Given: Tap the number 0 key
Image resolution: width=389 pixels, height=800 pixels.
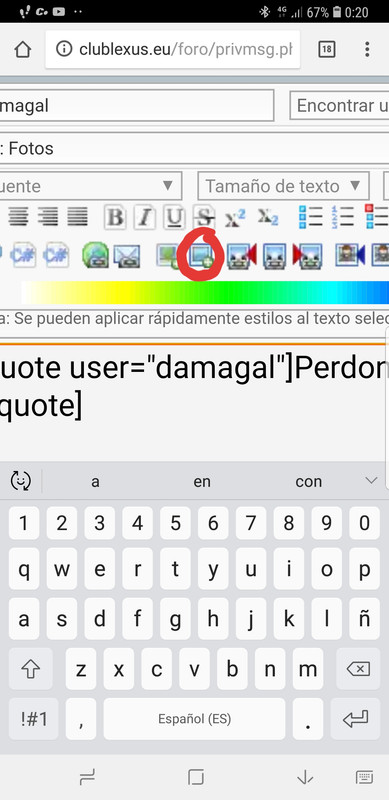Looking at the screenshot, I should click(364, 523).
